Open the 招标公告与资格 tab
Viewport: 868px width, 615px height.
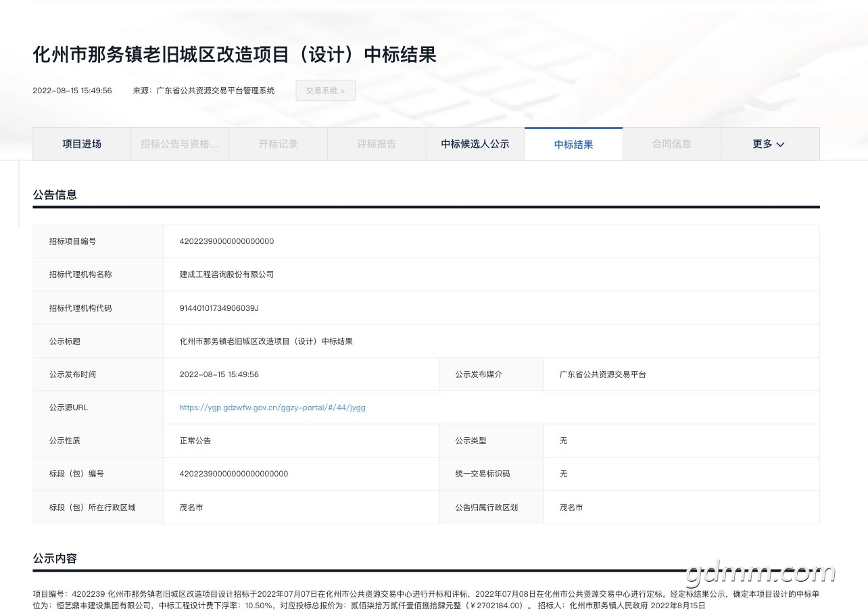pyautogui.click(x=180, y=144)
